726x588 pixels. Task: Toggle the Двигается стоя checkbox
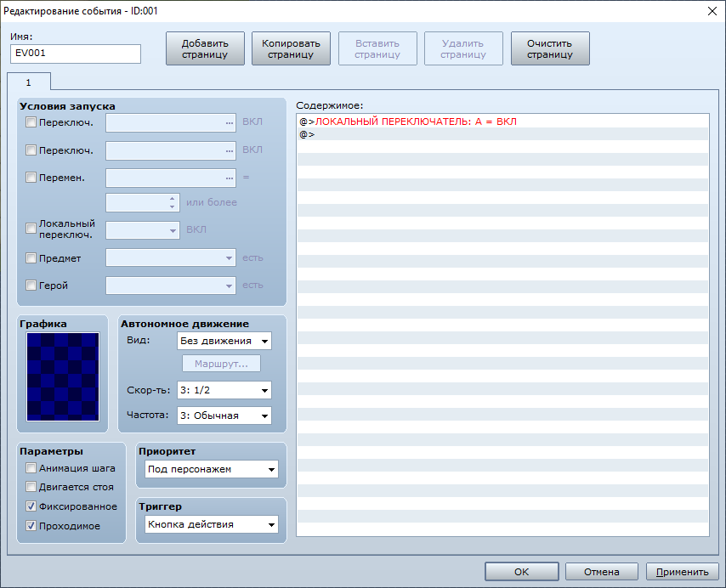coord(31,487)
